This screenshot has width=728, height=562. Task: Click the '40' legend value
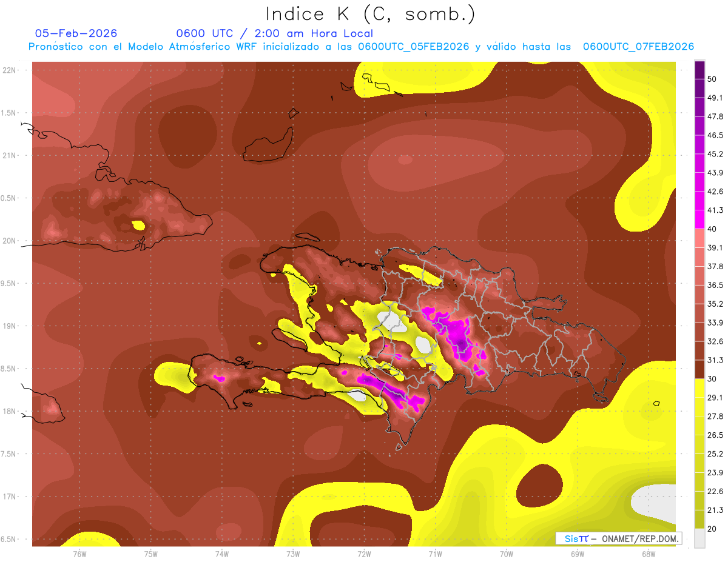click(713, 229)
